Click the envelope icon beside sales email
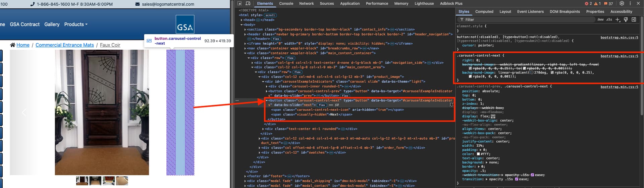The height and width of the screenshot is (188, 644). click(x=138, y=4)
